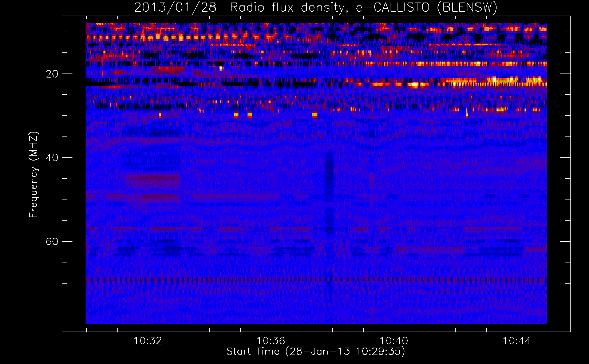Click the striped horizontal interference line near 69 MHz
Viewport: 589px width, 364px height.
coord(316,280)
